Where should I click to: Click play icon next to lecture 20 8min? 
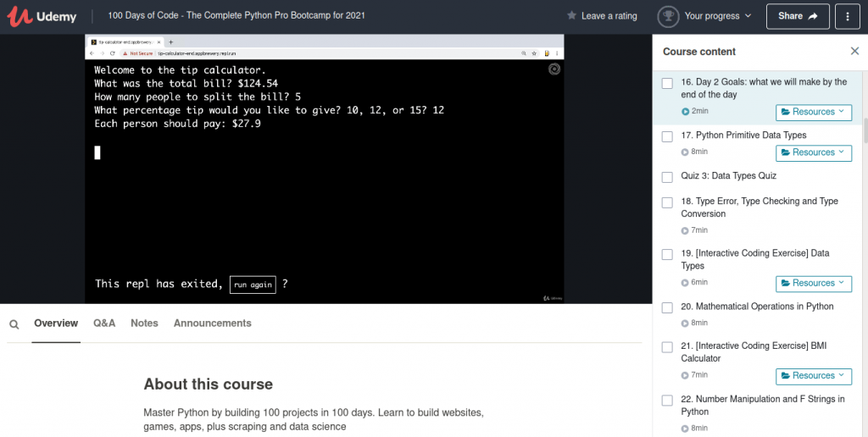685,323
